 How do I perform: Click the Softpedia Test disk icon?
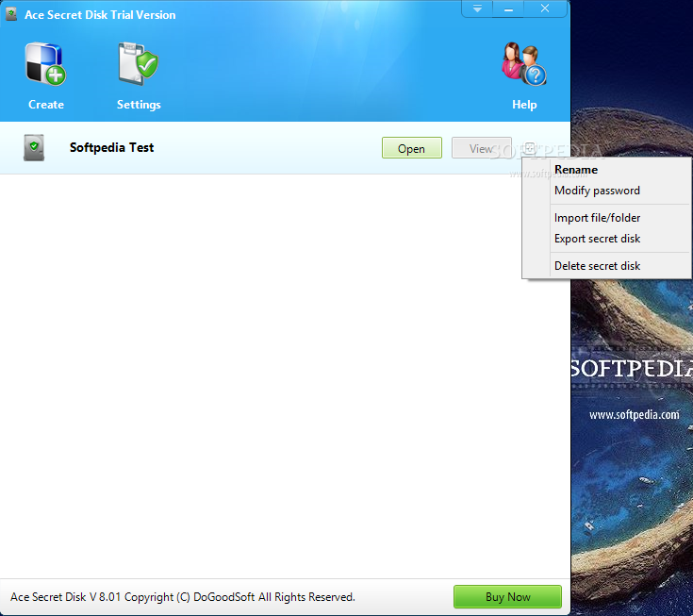click(x=34, y=148)
